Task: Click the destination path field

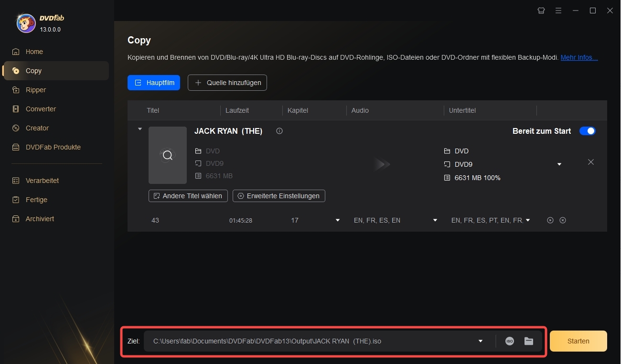Action: click(343, 341)
